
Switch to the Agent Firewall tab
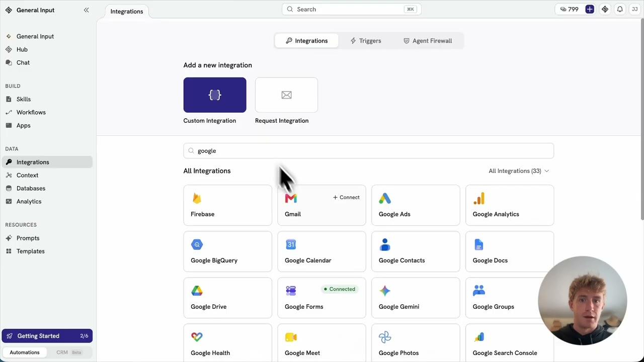click(x=428, y=41)
